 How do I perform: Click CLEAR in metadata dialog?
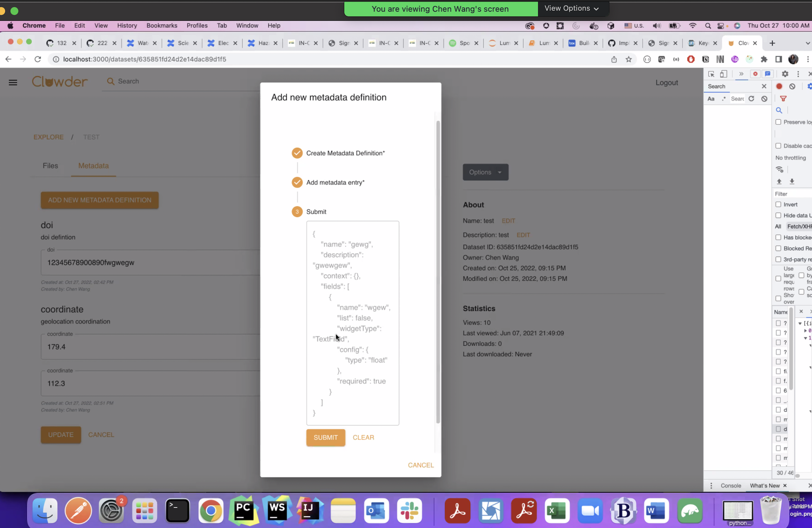point(363,438)
